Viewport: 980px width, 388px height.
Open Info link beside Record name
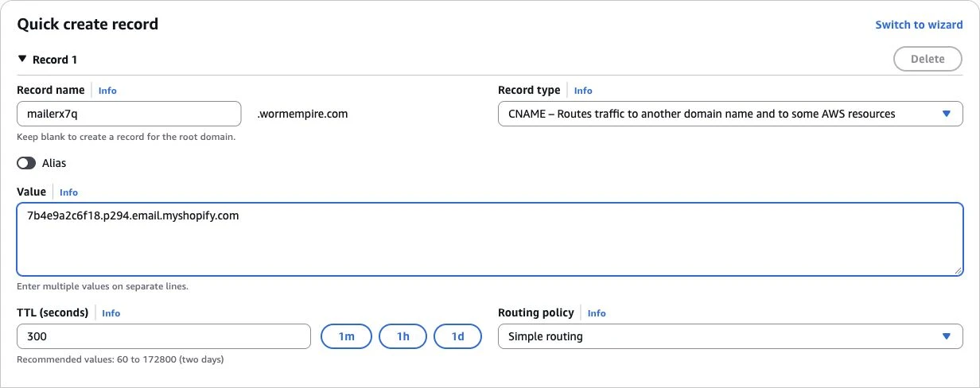click(107, 91)
